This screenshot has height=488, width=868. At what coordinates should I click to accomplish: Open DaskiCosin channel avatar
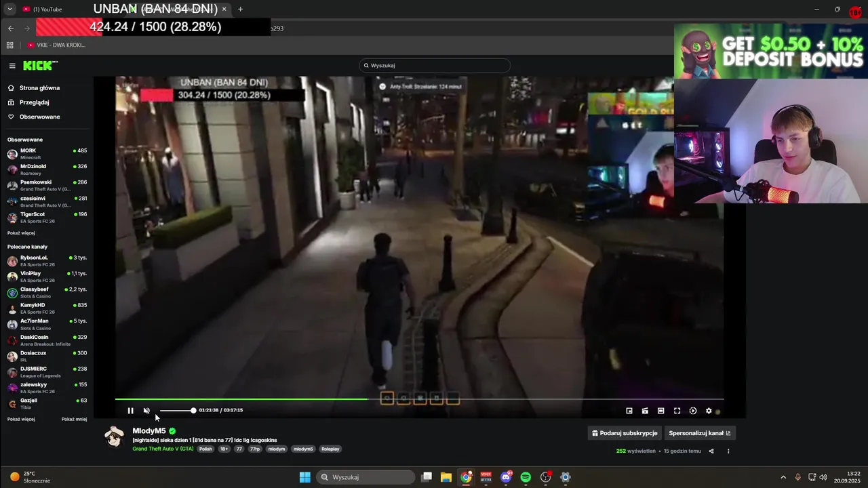tap(12, 340)
